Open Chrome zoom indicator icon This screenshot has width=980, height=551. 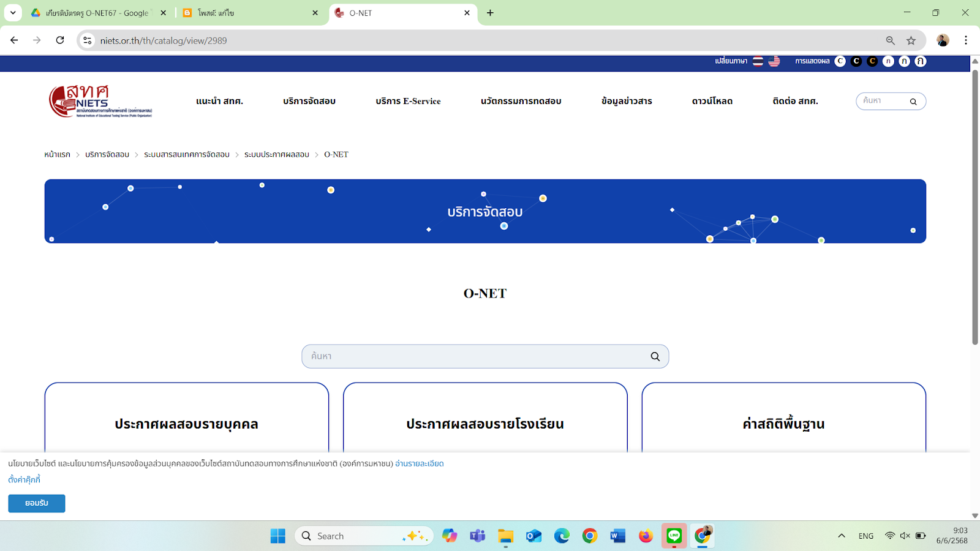(x=891, y=40)
